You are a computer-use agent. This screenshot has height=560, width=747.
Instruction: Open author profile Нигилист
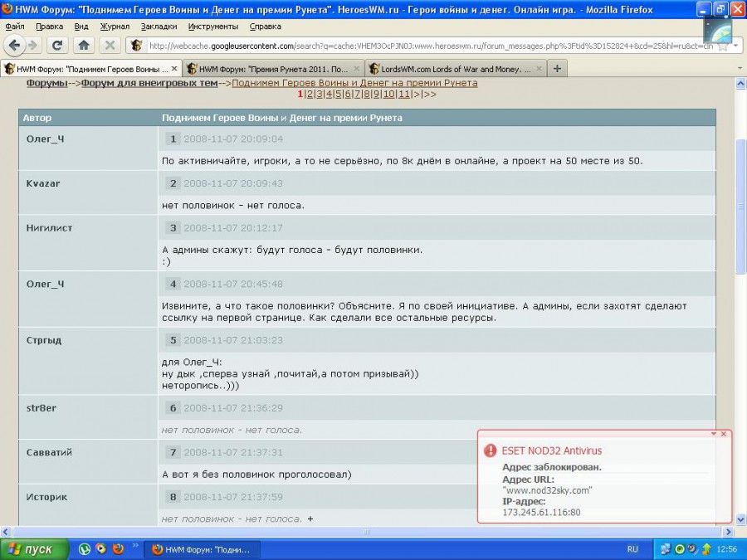(49, 228)
